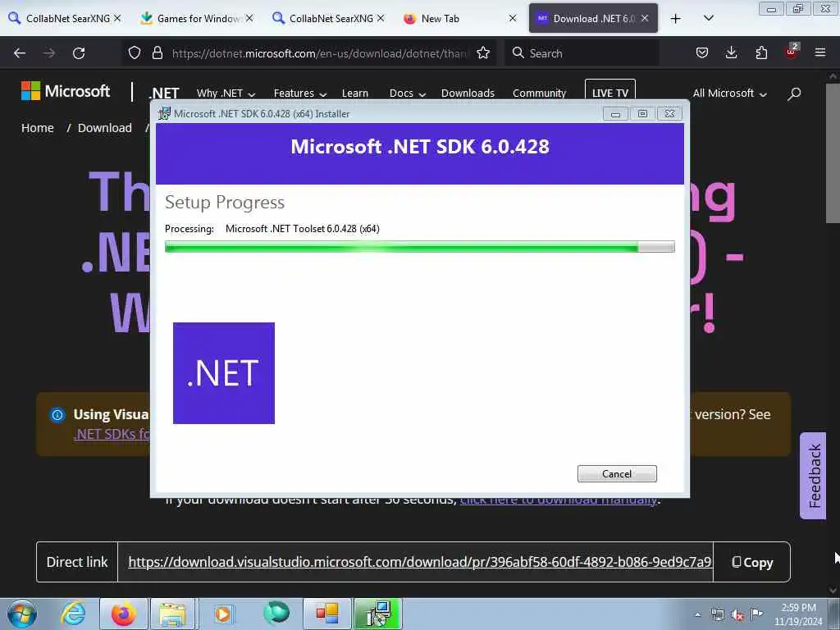Expand the Why .NET menu
This screenshot has width=840, height=630.
click(226, 94)
